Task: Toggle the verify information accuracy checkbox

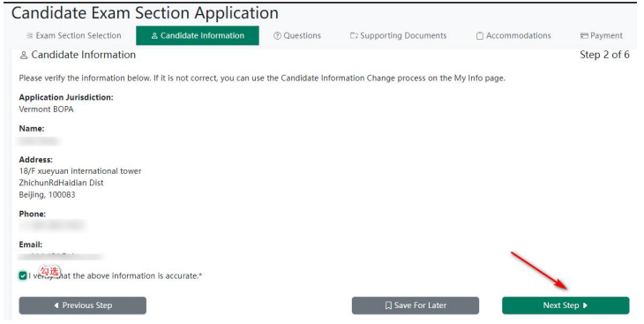Action: point(23,275)
